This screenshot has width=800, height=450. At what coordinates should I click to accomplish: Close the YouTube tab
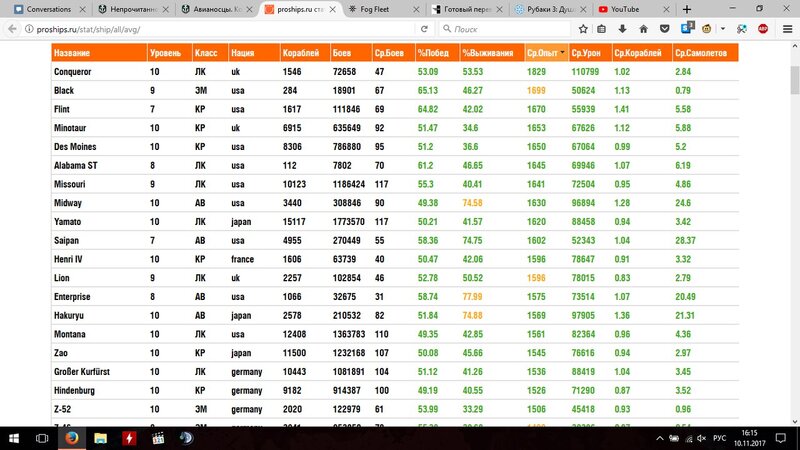point(666,9)
